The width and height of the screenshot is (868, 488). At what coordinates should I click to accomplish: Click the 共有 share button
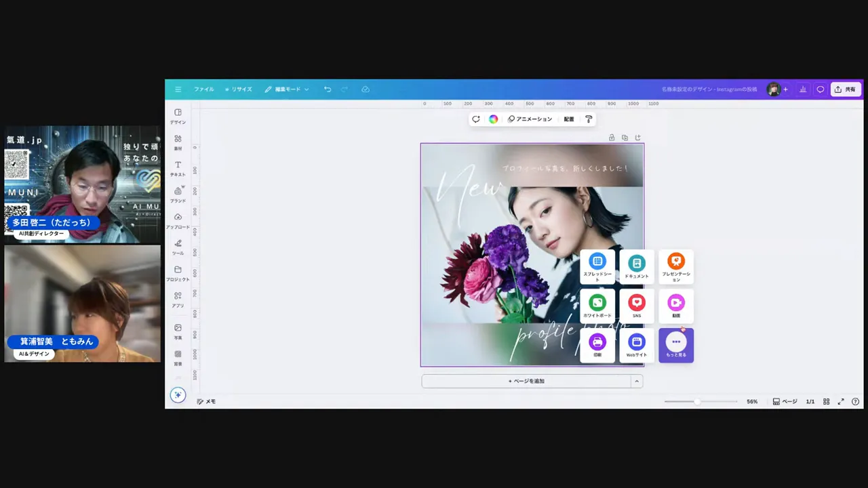click(845, 89)
